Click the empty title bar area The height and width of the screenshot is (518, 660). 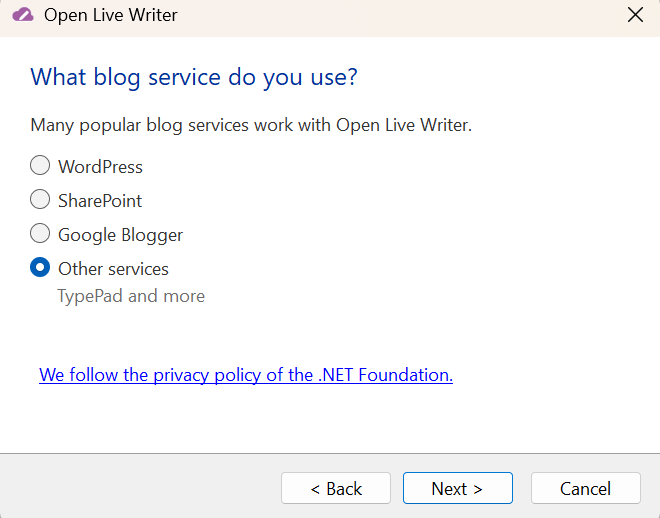point(400,16)
